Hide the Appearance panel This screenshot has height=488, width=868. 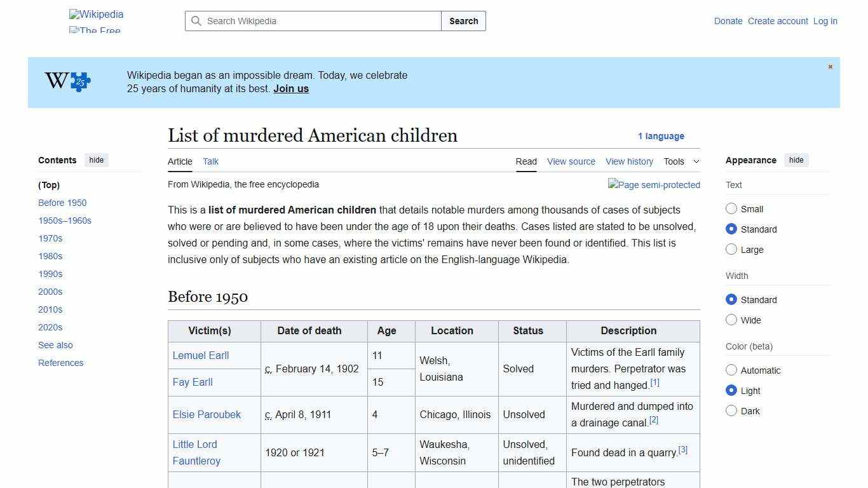pyautogui.click(x=796, y=160)
